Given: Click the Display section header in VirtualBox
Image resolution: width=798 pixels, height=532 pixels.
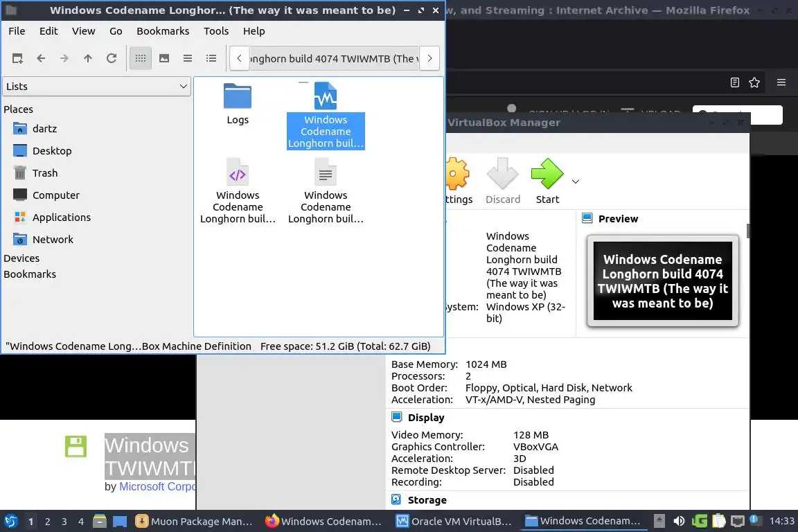Looking at the screenshot, I should [426, 418].
